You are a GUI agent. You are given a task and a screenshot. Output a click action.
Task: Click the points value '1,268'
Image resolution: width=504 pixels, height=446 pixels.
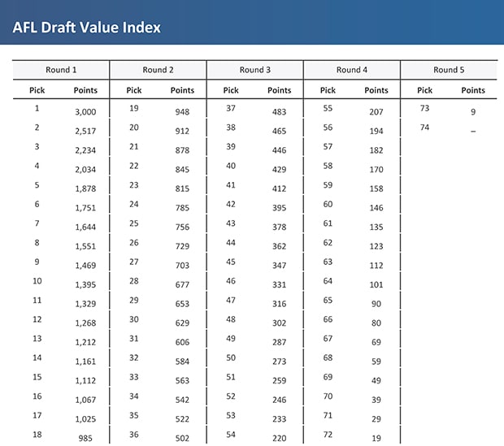click(85, 323)
